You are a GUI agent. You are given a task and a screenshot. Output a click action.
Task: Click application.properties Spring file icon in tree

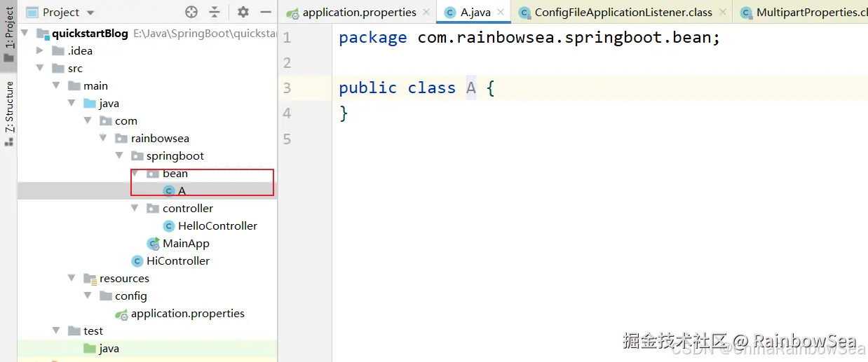click(121, 314)
